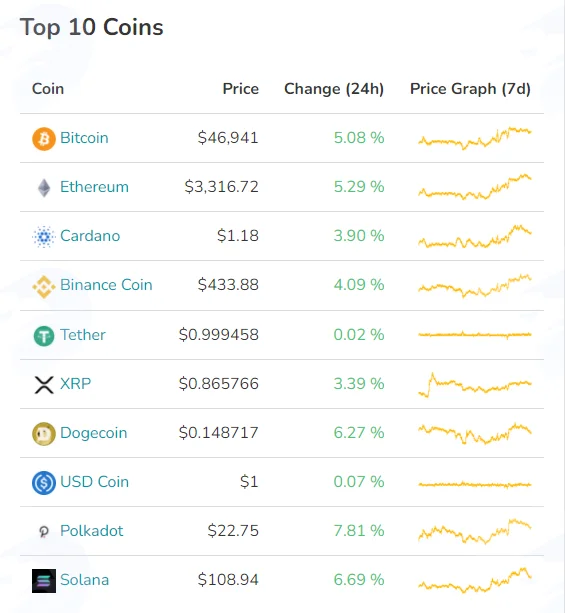565x613 pixels.
Task: Click the blue USD Coin logo icon
Action: click(44, 483)
